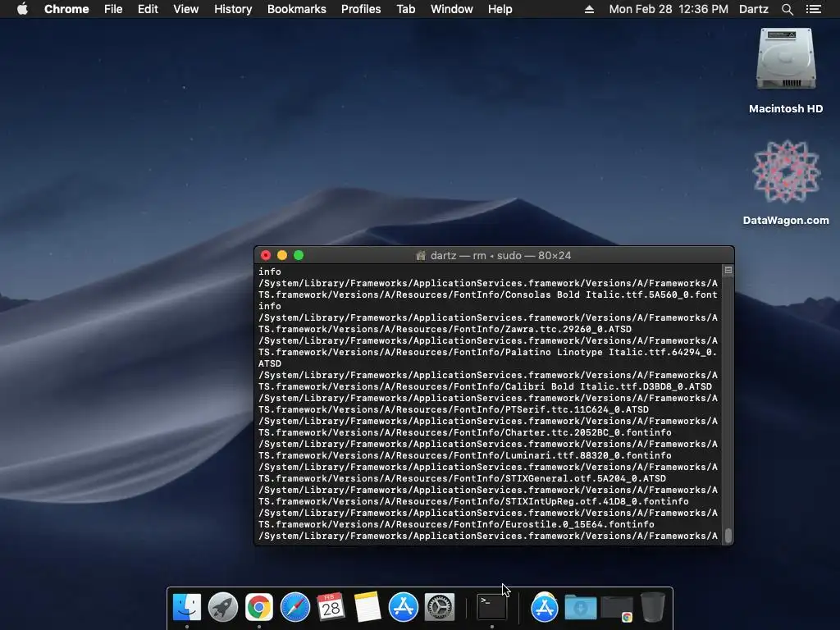Click the line containing 'Calibri Bold Italic.ttf'
The height and width of the screenshot is (630, 840).
point(486,386)
